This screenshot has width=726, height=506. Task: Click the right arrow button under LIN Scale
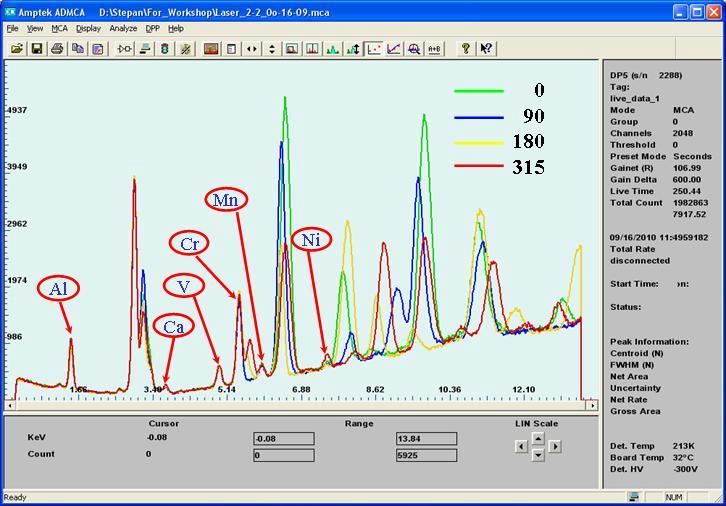click(x=555, y=447)
